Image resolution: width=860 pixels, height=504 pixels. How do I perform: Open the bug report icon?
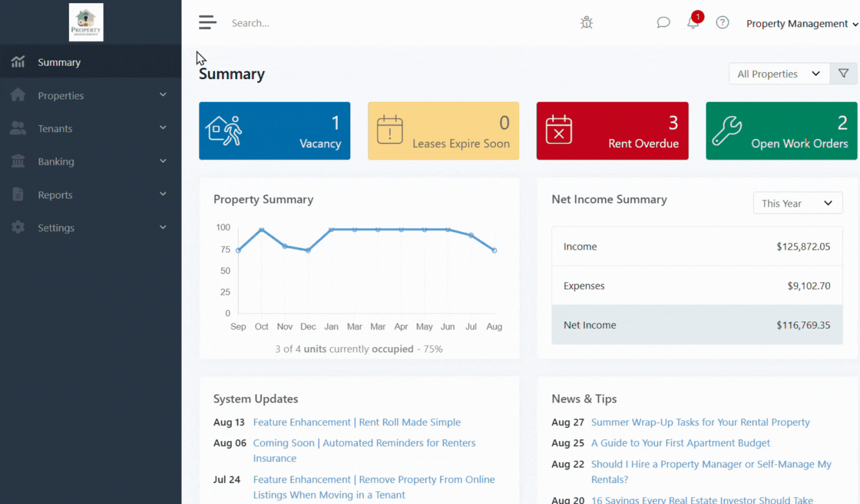point(586,23)
